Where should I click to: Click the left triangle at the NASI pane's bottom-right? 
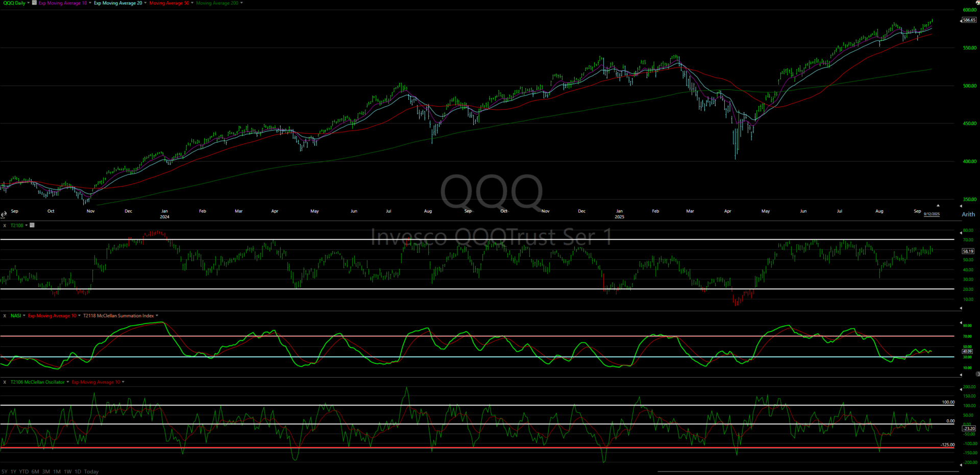point(961,374)
